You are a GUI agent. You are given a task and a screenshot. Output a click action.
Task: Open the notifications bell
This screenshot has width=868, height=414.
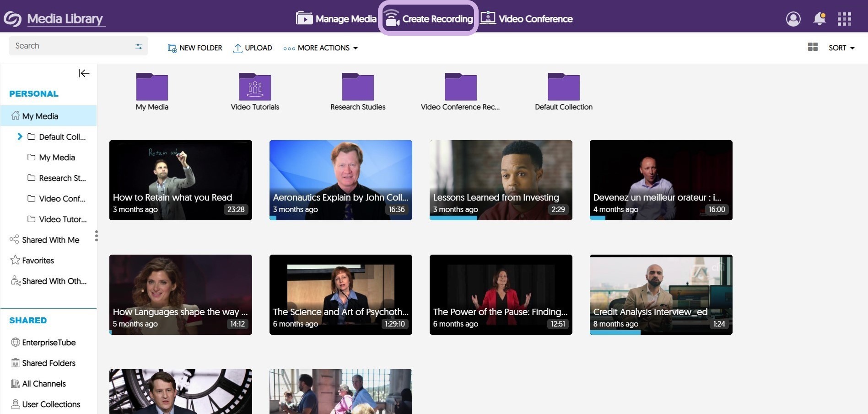[819, 19]
